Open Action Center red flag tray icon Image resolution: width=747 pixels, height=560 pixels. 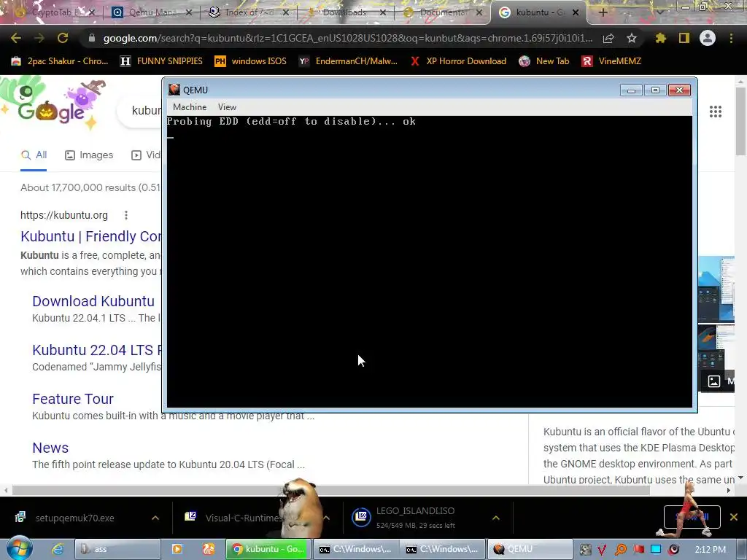click(639, 550)
